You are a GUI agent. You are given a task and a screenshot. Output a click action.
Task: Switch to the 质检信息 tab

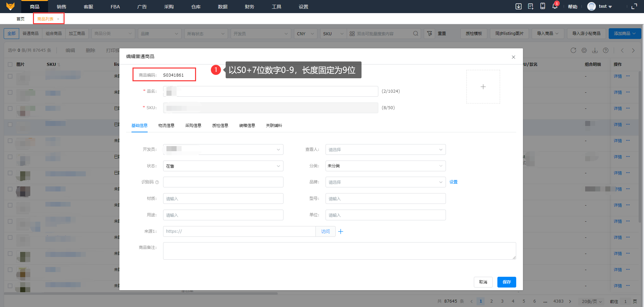tap(220, 126)
